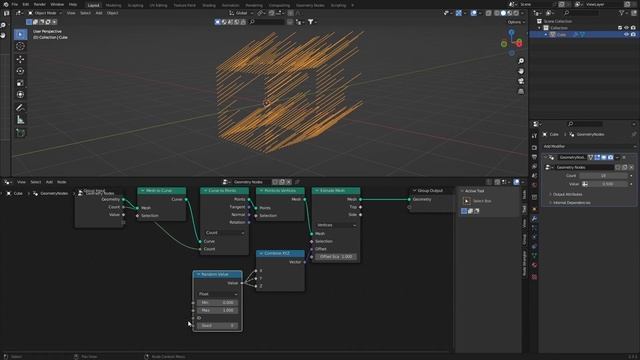The height and width of the screenshot is (360, 640).
Task: Open the node editor Node menu
Action: [62, 182]
